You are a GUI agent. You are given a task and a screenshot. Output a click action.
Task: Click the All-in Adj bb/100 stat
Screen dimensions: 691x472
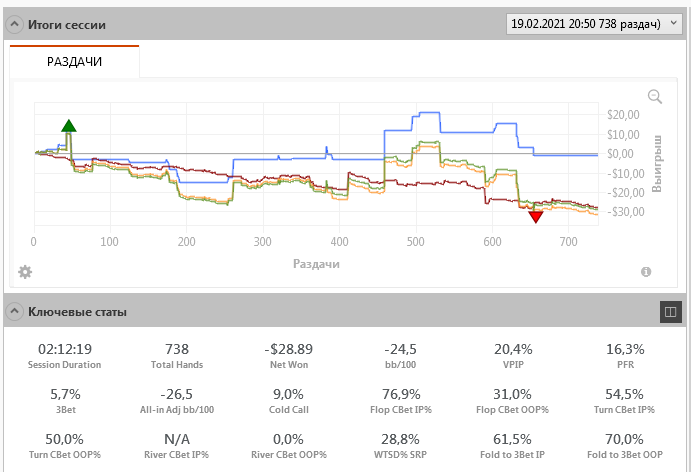tap(177, 401)
